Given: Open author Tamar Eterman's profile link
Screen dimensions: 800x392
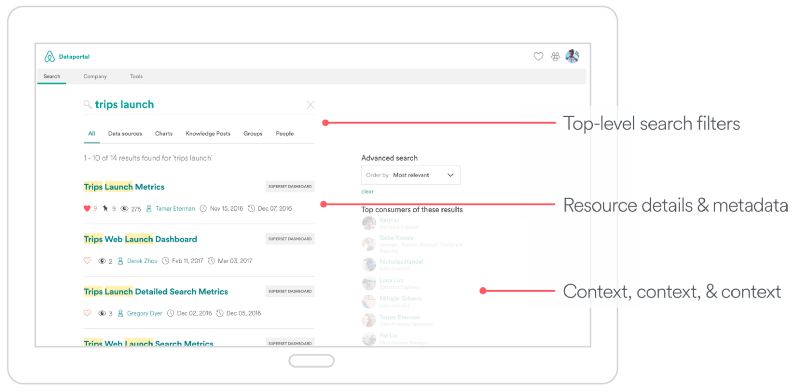Looking at the screenshot, I should tap(175, 208).
